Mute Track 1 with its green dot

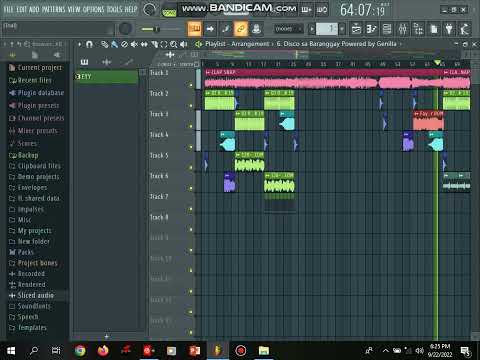tap(191, 85)
